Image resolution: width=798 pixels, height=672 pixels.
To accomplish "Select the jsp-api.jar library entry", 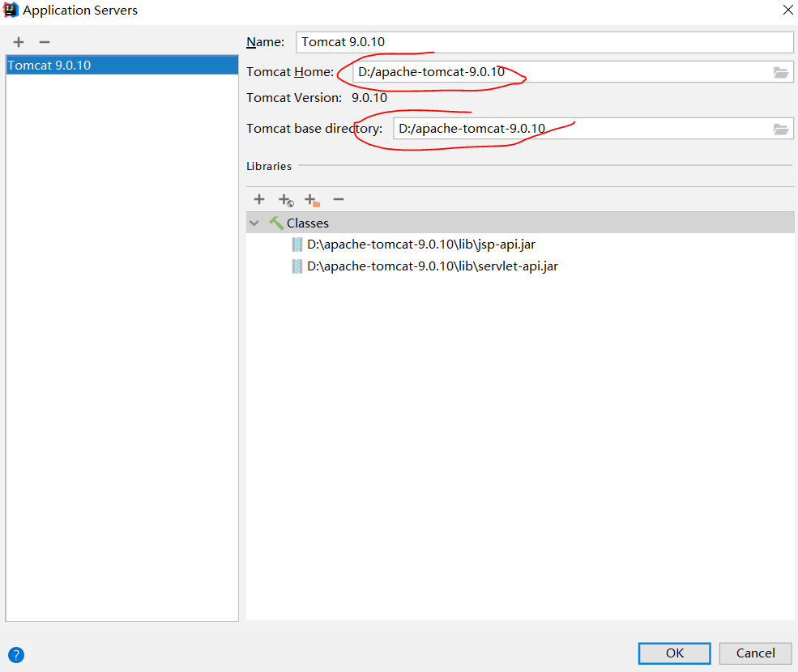I will point(421,245).
